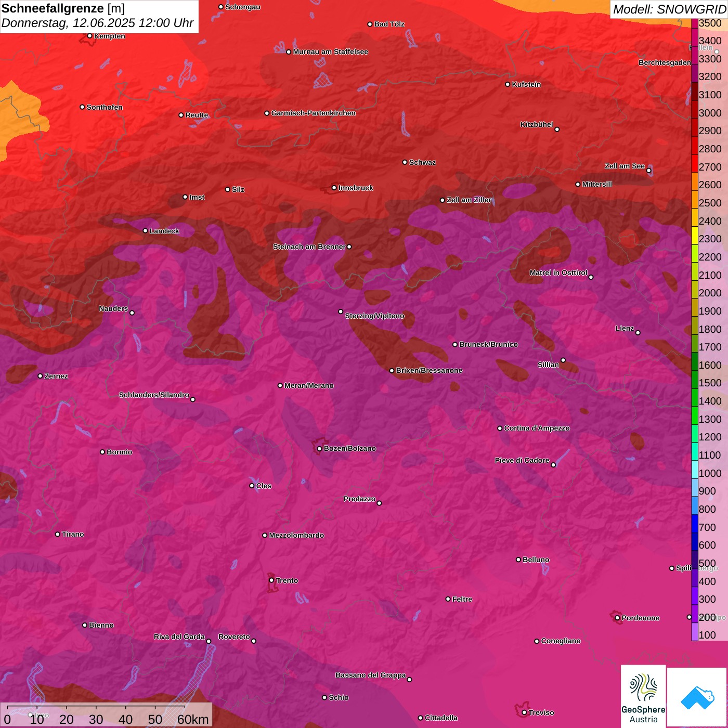
Task: Click the 'Riva del Garda' label
Action: (x=179, y=636)
